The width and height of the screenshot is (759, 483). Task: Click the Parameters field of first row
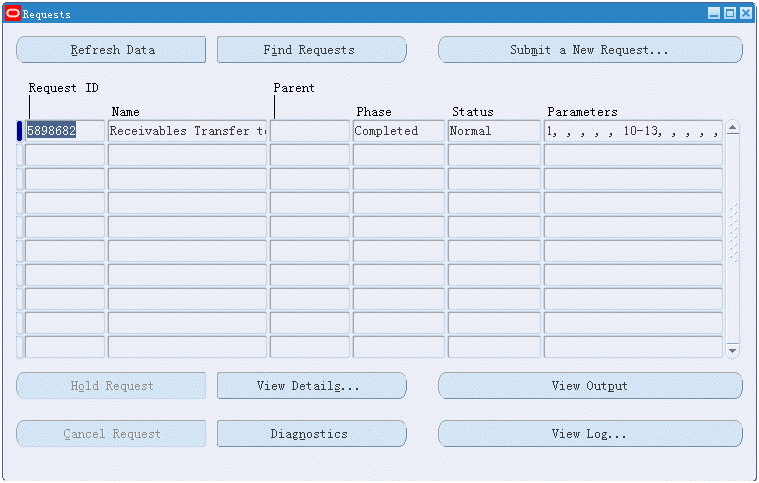tap(632, 131)
